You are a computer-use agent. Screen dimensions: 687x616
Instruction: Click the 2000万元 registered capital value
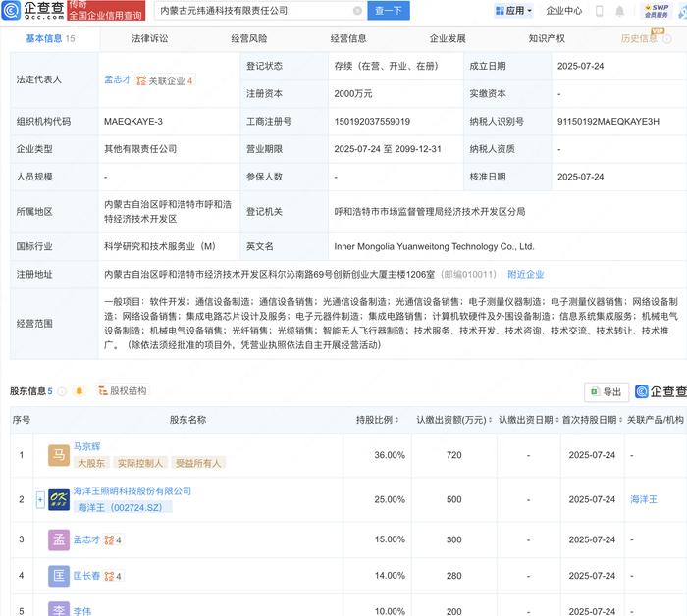coord(353,94)
